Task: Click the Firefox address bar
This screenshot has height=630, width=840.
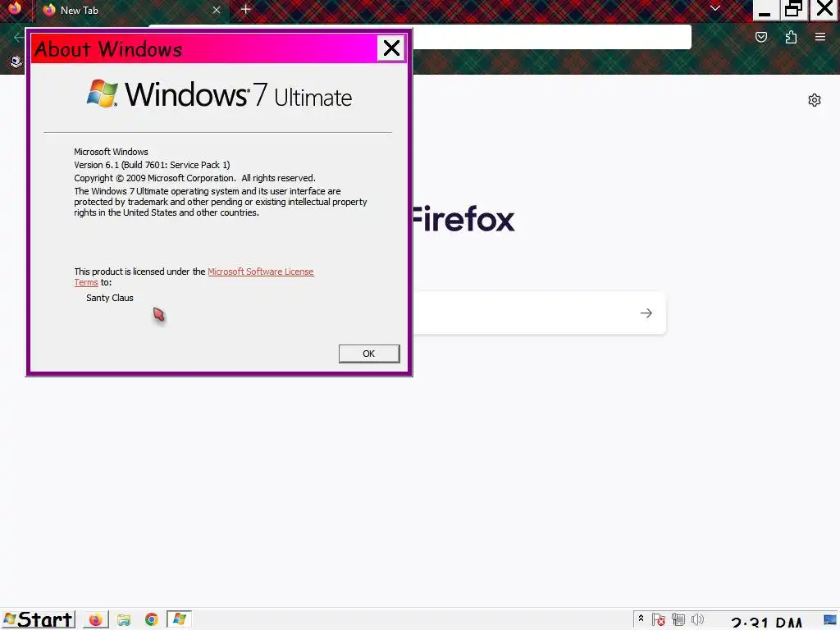Action: [552, 37]
